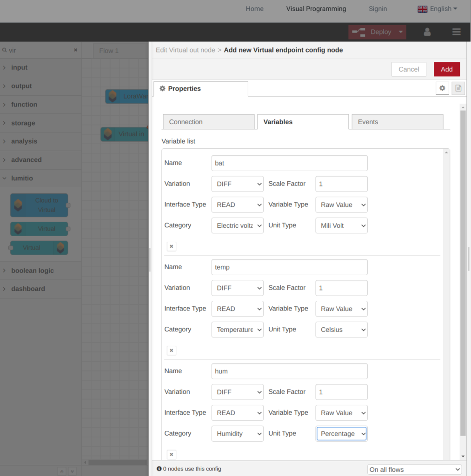The height and width of the screenshot is (476, 471).
Task: Open Variable Type dropdown for bat variable
Action: pyautogui.click(x=341, y=205)
